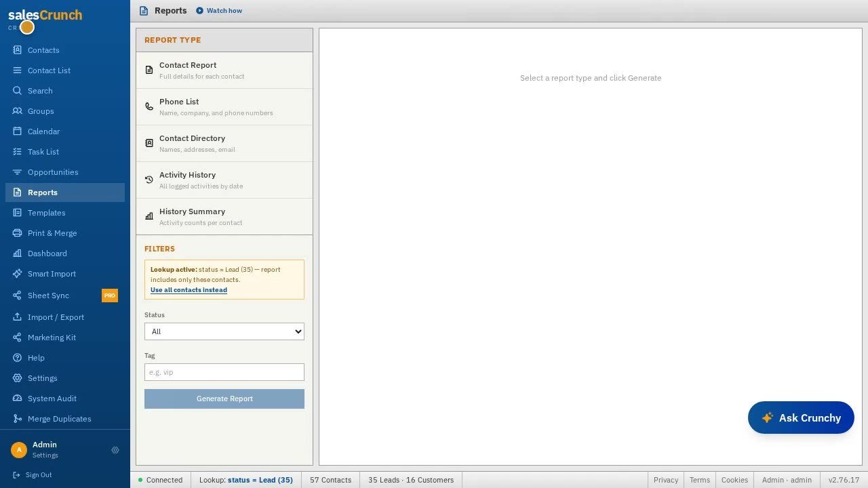Click into the Tag input field
The width and height of the screenshot is (868, 488).
(x=224, y=372)
